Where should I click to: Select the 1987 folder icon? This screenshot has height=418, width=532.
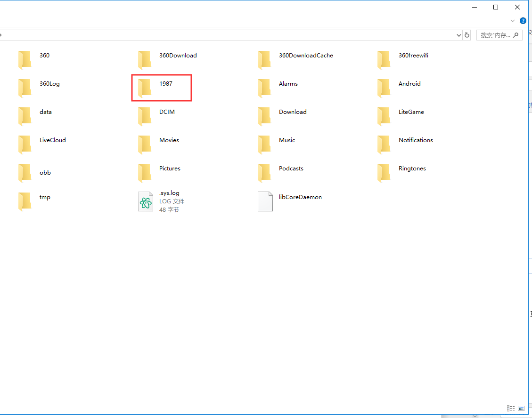coord(145,88)
